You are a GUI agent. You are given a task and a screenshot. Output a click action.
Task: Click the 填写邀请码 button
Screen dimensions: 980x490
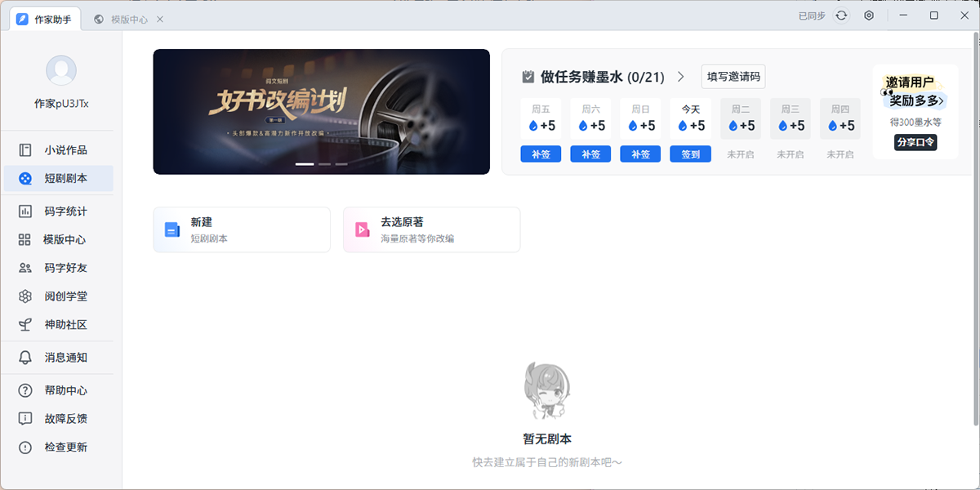[x=733, y=77]
